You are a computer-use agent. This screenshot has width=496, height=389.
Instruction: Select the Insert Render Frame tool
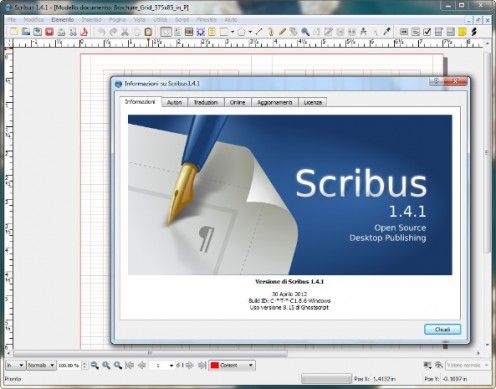[200, 32]
